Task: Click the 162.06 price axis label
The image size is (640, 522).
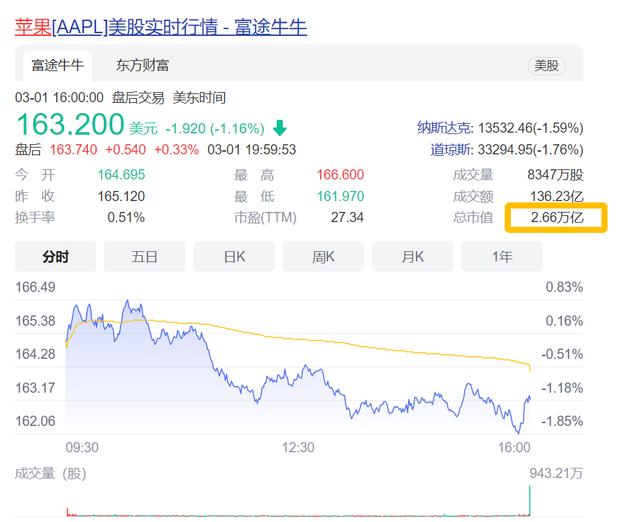Action: point(35,421)
